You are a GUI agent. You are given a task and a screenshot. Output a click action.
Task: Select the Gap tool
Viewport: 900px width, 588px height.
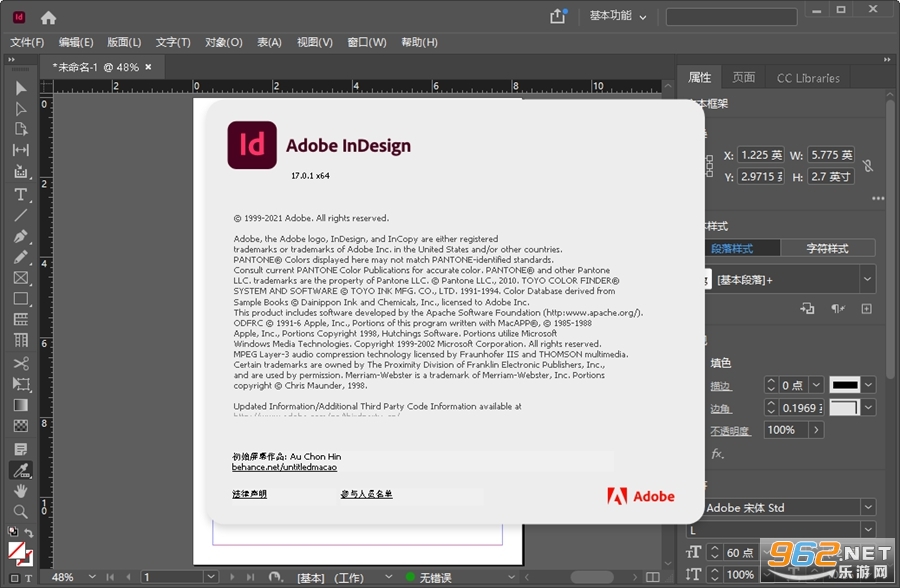pos(21,150)
